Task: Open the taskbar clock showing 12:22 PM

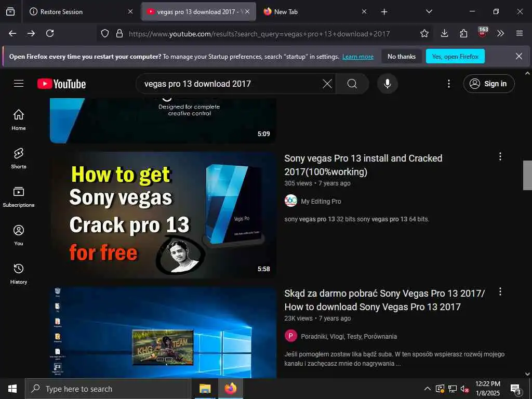Action: pos(488,389)
